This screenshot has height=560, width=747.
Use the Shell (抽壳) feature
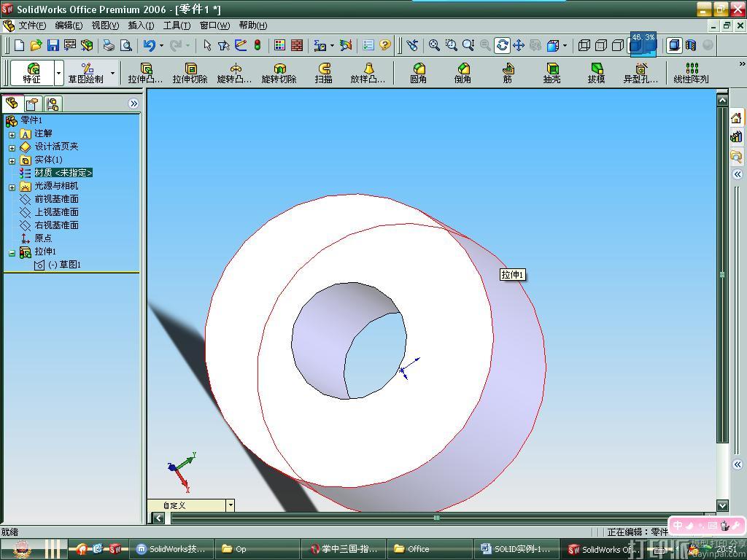click(551, 72)
